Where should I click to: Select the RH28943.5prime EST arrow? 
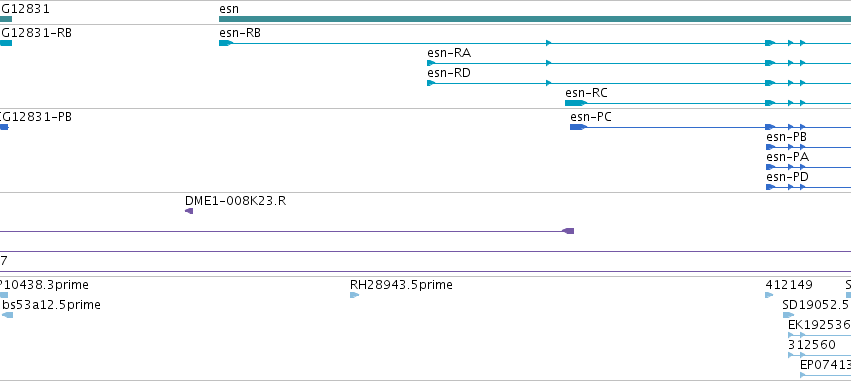(x=354, y=295)
